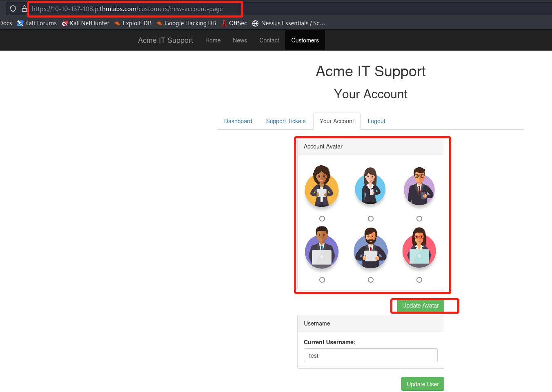Viewport: 552px width, 392px height.
Task: Open the Nessus Essentials bookmark
Action: click(x=289, y=23)
